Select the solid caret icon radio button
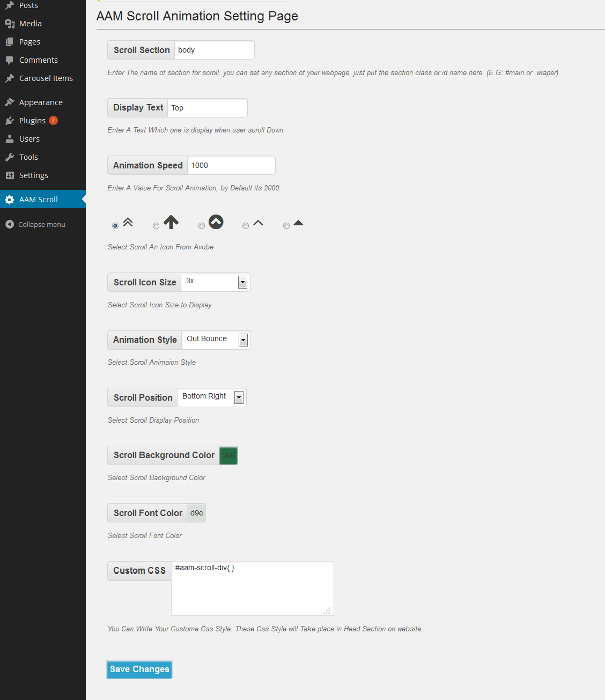The height and width of the screenshot is (700, 605). (x=286, y=226)
